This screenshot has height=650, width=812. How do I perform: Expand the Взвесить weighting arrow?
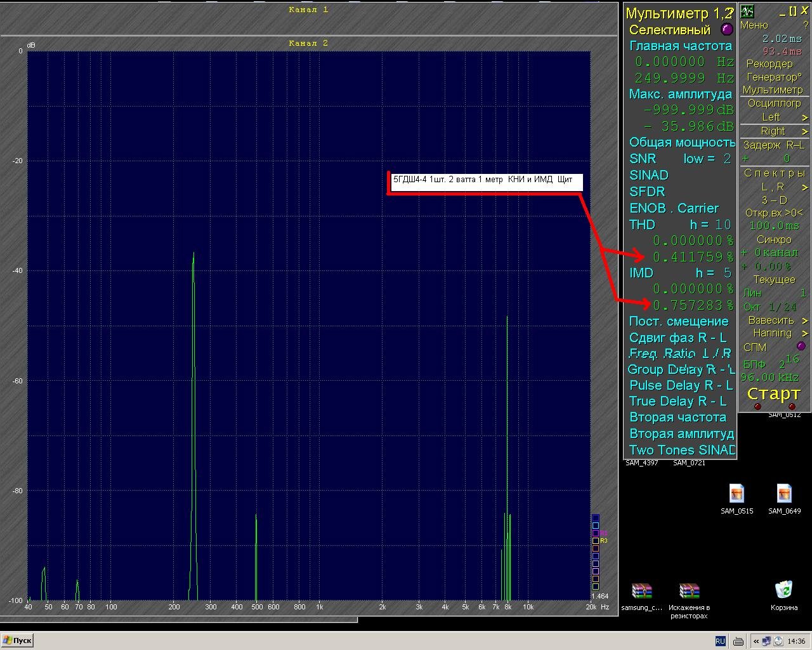point(805,321)
